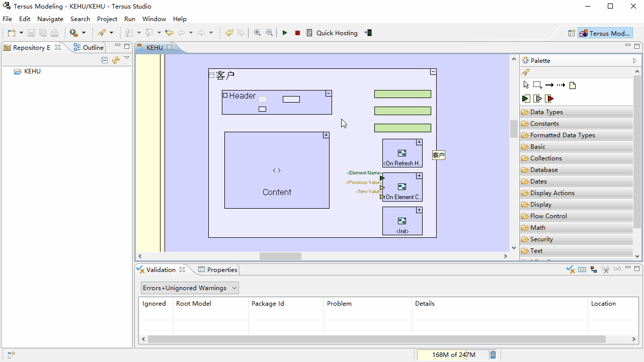Collapse the Header element with minus toggle

[x=329, y=94]
